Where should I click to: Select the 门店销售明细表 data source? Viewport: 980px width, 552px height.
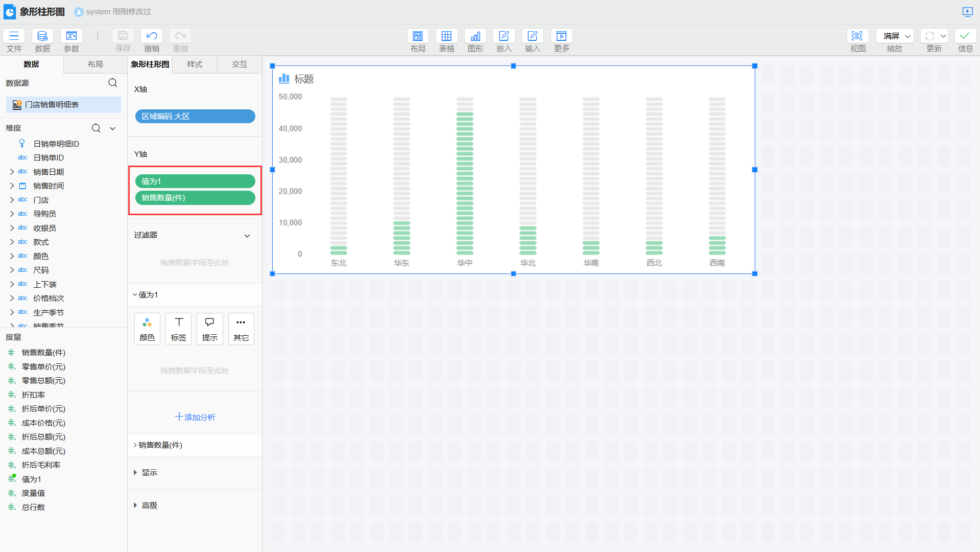coord(52,105)
